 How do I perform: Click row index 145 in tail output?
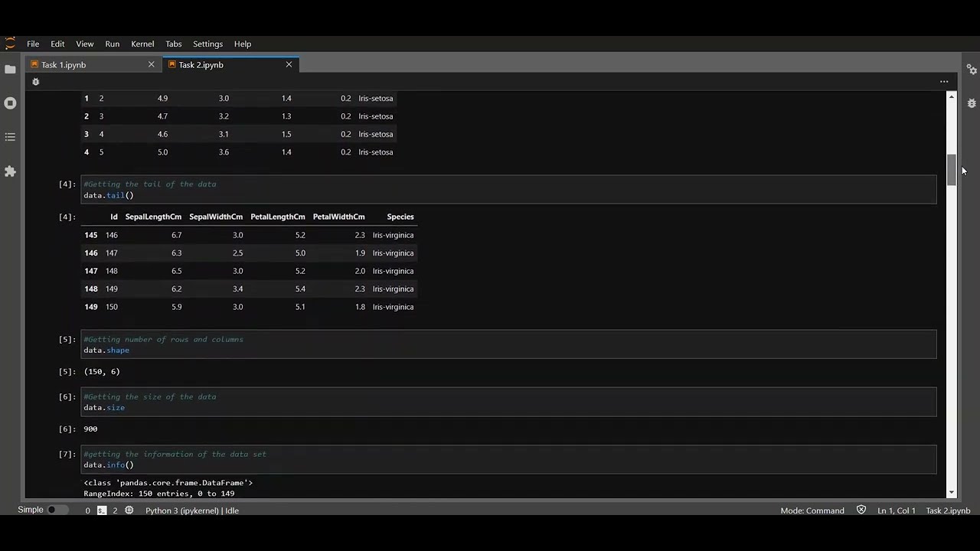(x=91, y=236)
